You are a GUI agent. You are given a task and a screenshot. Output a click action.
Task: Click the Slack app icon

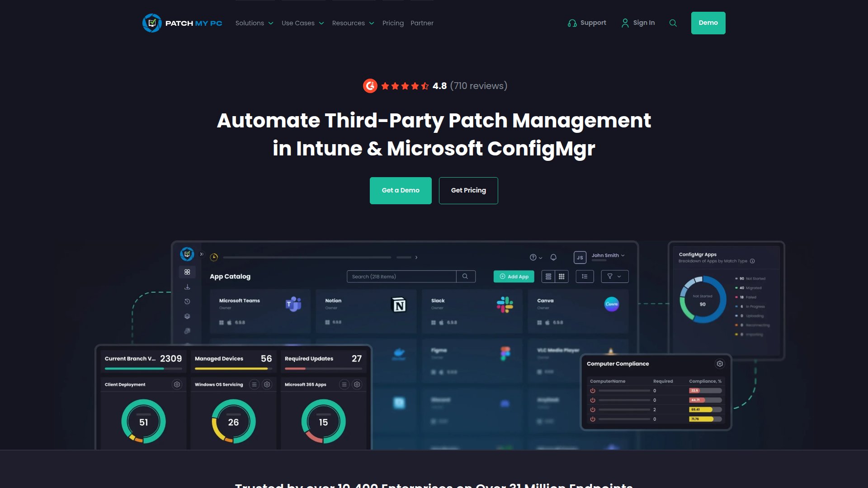pyautogui.click(x=505, y=305)
